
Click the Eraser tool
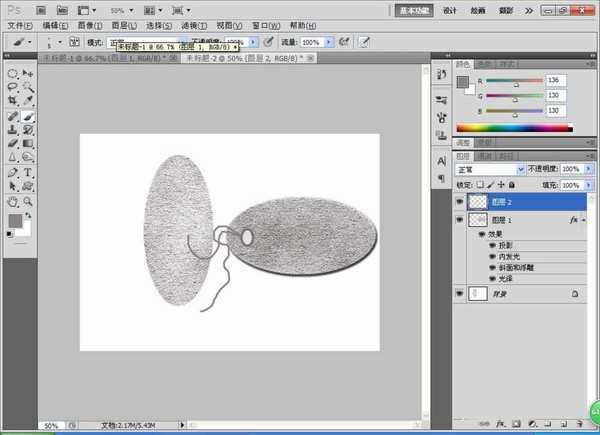click(12, 144)
